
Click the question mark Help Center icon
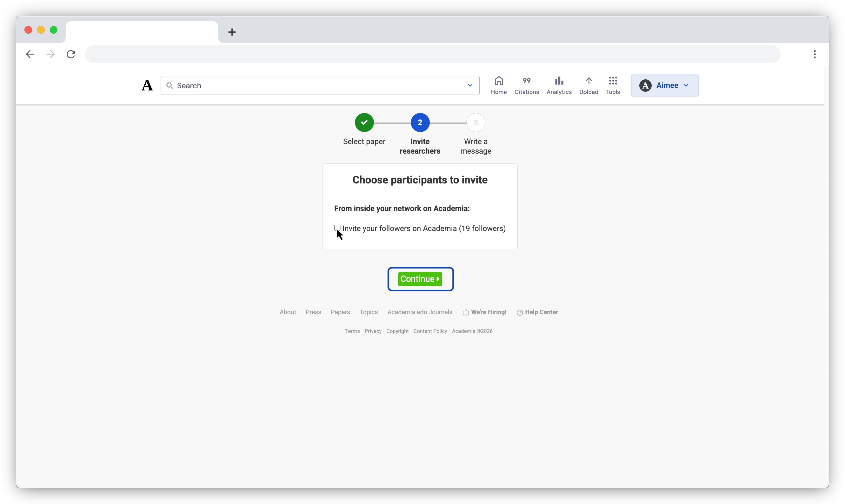point(520,312)
